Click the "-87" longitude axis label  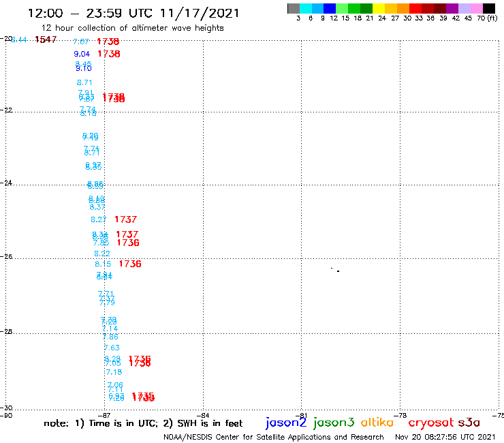click(x=104, y=415)
